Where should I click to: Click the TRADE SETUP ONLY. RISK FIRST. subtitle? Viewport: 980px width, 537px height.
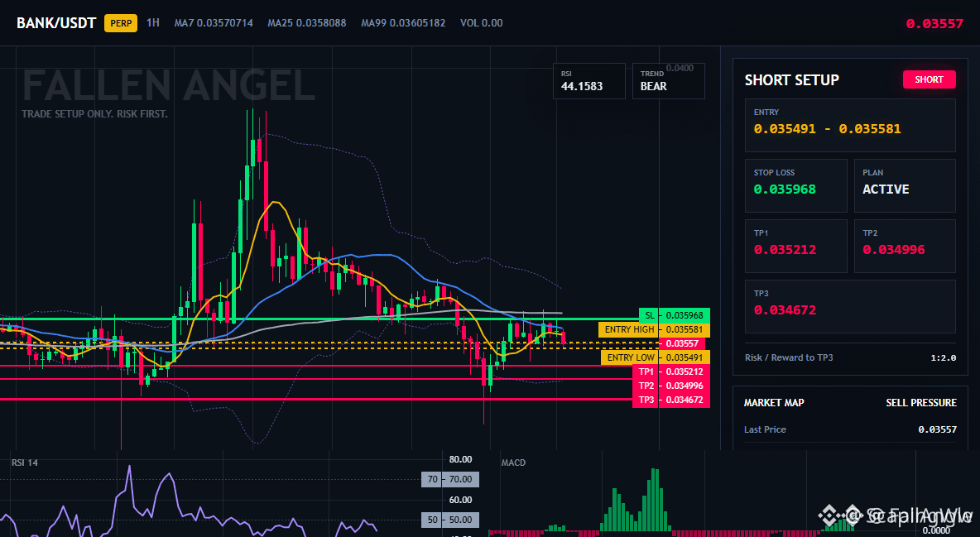(94, 114)
